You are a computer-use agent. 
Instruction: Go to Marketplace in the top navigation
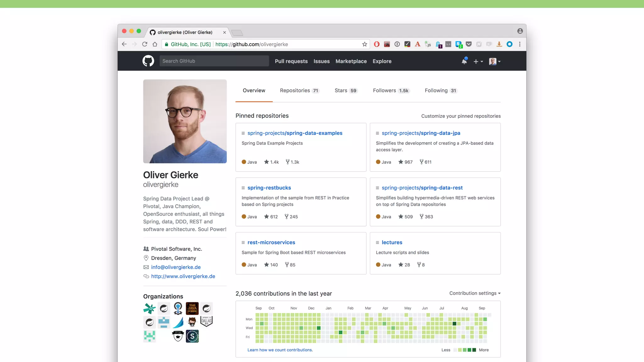tap(351, 61)
